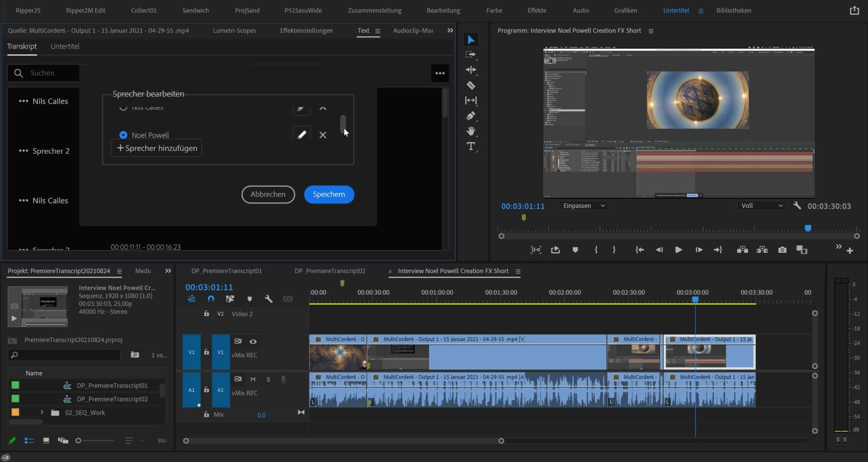Open the DP_PremiereTranscript02 sequence tab
Viewport: 868px width, 462px height.
330,271
